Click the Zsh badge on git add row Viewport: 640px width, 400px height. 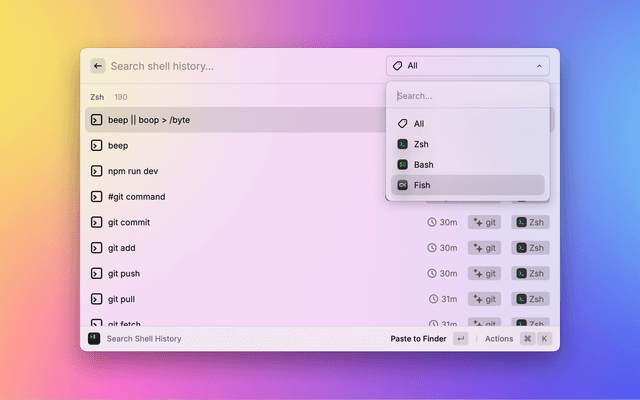pyautogui.click(x=530, y=248)
